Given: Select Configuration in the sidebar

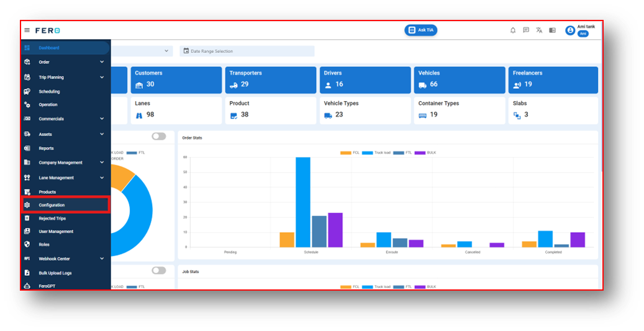Looking at the screenshot, I should [65, 205].
